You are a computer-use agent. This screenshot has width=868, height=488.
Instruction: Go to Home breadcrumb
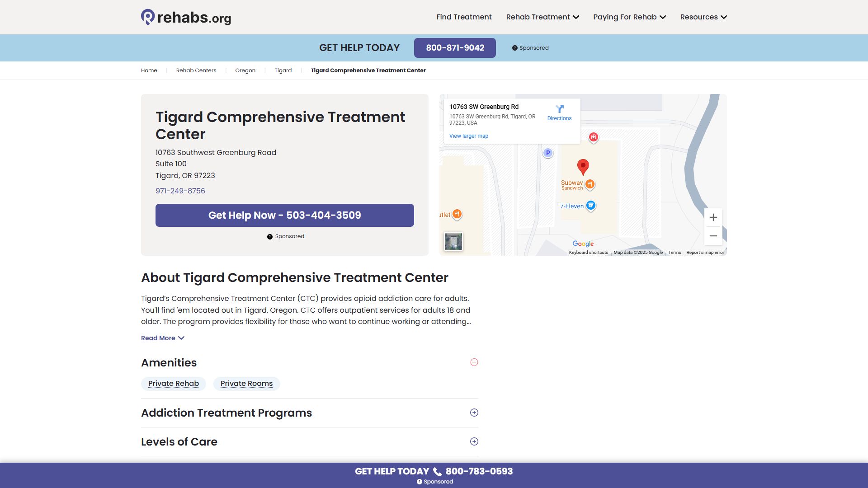(x=149, y=70)
